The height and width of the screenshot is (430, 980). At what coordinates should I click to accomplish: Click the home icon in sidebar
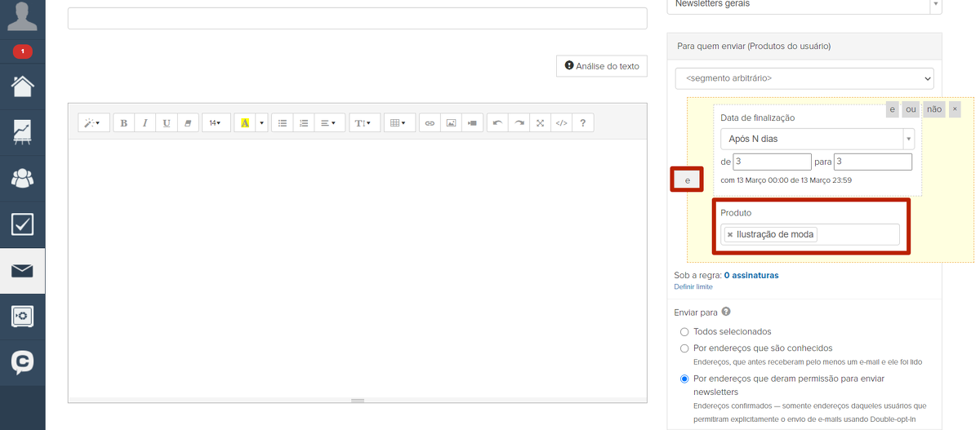pyautogui.click(x=22, y=86)
